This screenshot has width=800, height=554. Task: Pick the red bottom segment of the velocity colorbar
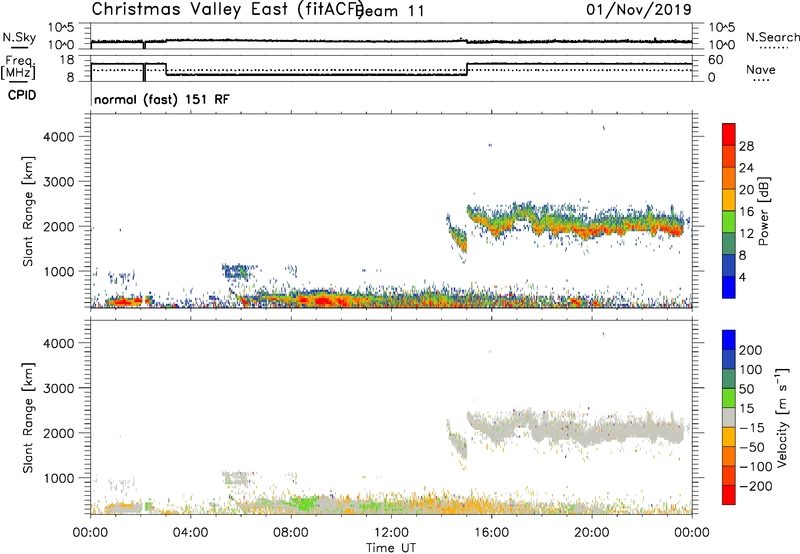point(729,495)
